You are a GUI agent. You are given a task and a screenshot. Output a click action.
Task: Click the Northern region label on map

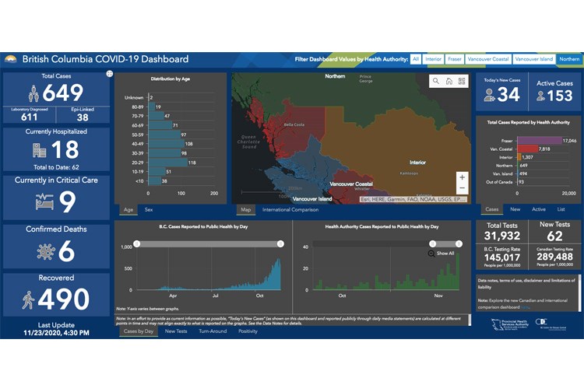coord(335,76)
